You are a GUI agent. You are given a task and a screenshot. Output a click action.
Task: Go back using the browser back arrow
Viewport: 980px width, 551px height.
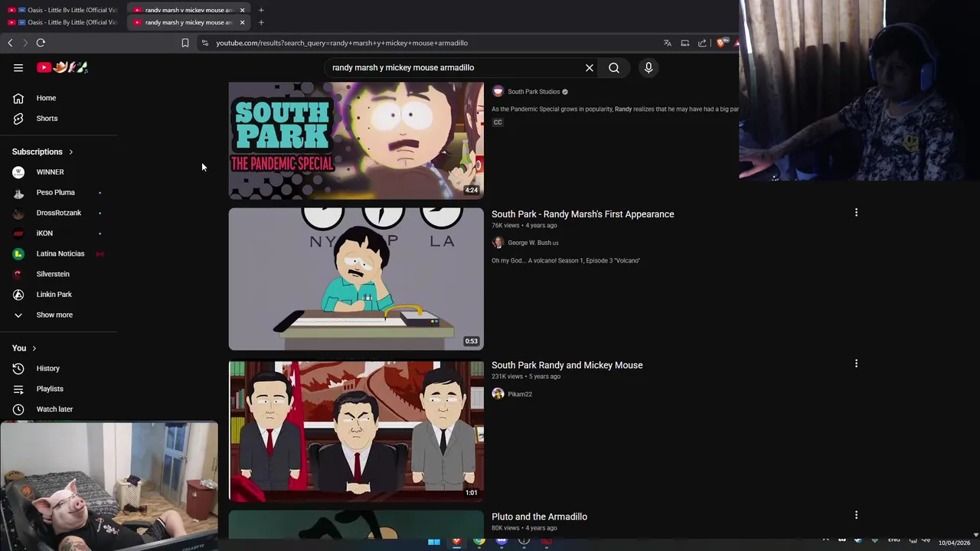[x=10, y=43]
